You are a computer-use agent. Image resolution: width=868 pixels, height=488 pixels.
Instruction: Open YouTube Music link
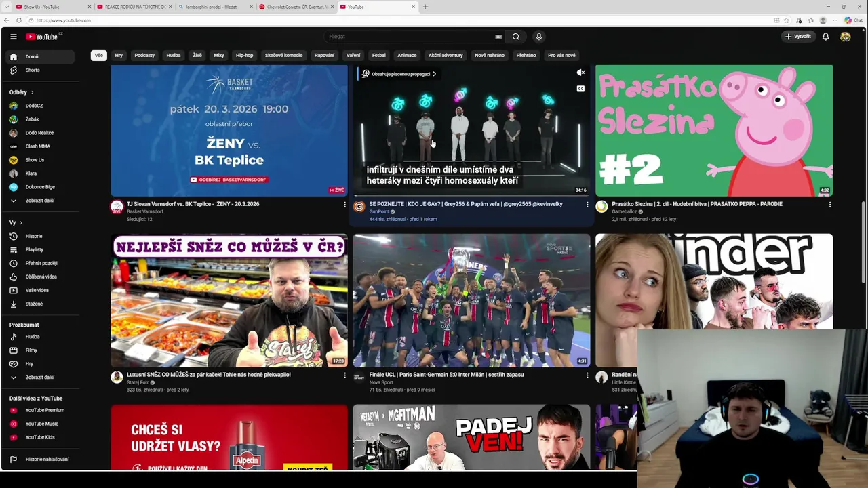[41, 424]
